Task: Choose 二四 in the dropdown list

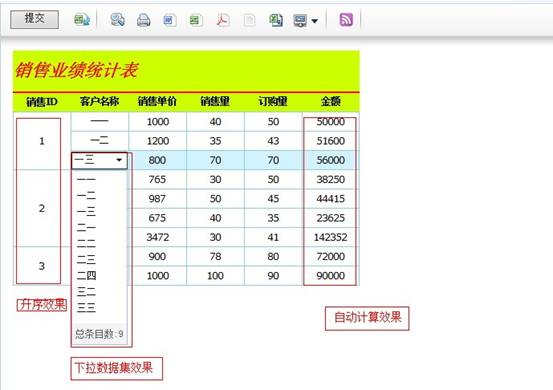Action: click(86, 275)
